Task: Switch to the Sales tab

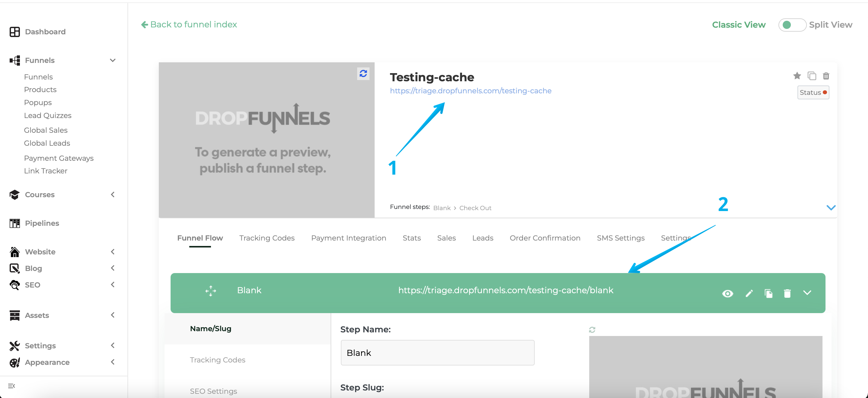Action: 446,238
